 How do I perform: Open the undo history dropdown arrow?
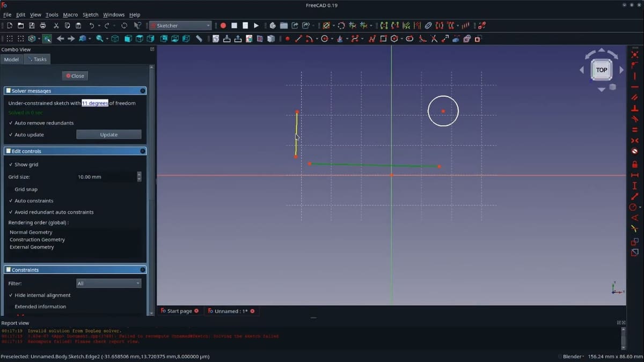point(99,25)
